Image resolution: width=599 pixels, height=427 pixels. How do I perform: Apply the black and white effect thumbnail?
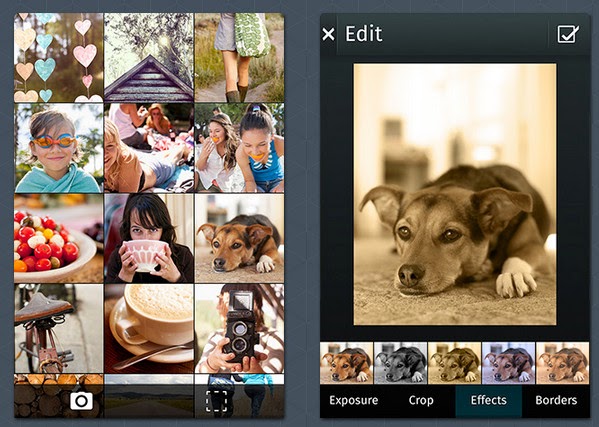pos(400,363)
